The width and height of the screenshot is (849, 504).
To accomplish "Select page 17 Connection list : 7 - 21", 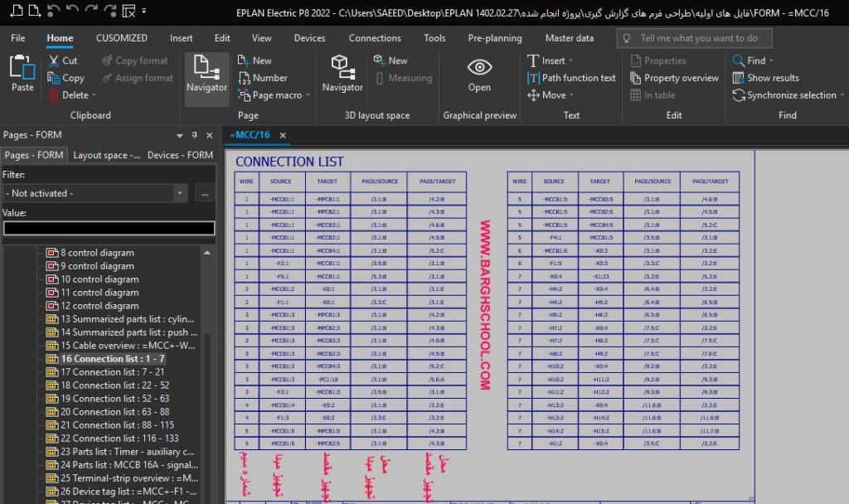I will [112, 372].
